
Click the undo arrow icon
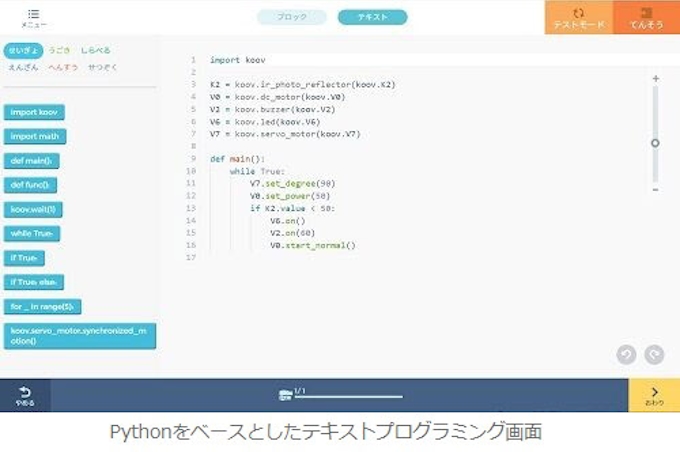click(626, 354)
